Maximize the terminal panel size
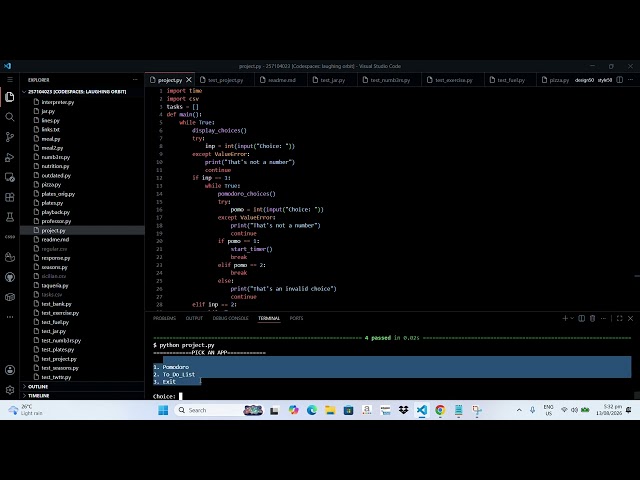The height and width of the screenshot is (480, 640). click(620, 318)
